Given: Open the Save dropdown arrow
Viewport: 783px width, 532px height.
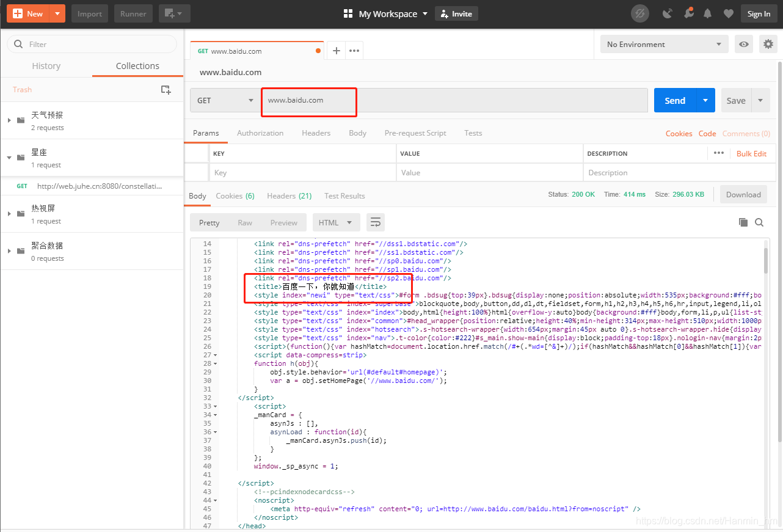Looking at the screenshot, I should [x=760, y=100].
